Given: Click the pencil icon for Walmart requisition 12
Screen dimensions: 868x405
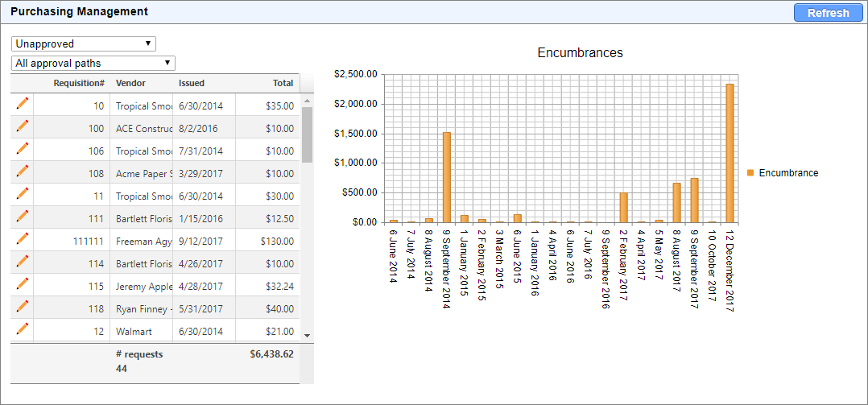Looking at the screenshot, I should [23, 329].
